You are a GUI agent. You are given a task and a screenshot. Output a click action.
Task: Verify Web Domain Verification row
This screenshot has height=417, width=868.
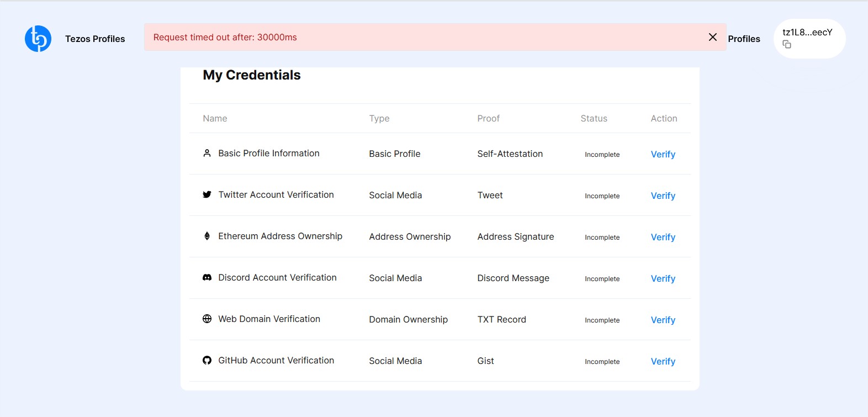click(663, 320)
